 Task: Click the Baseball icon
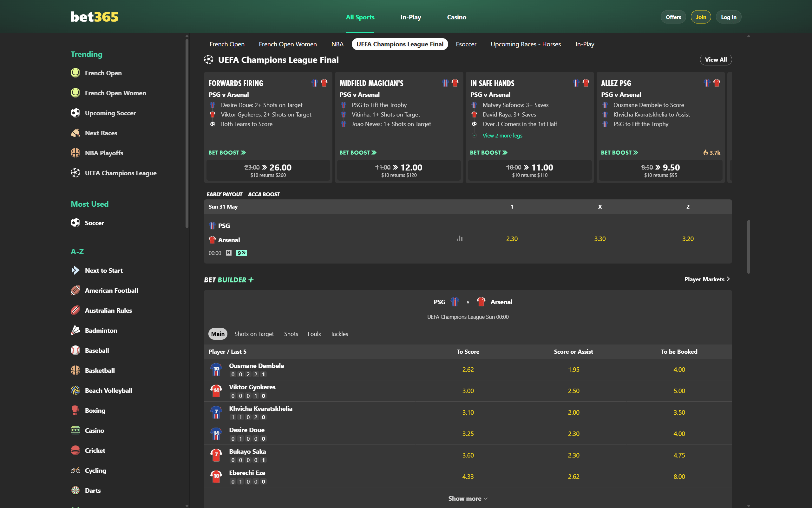pos(75,350)
